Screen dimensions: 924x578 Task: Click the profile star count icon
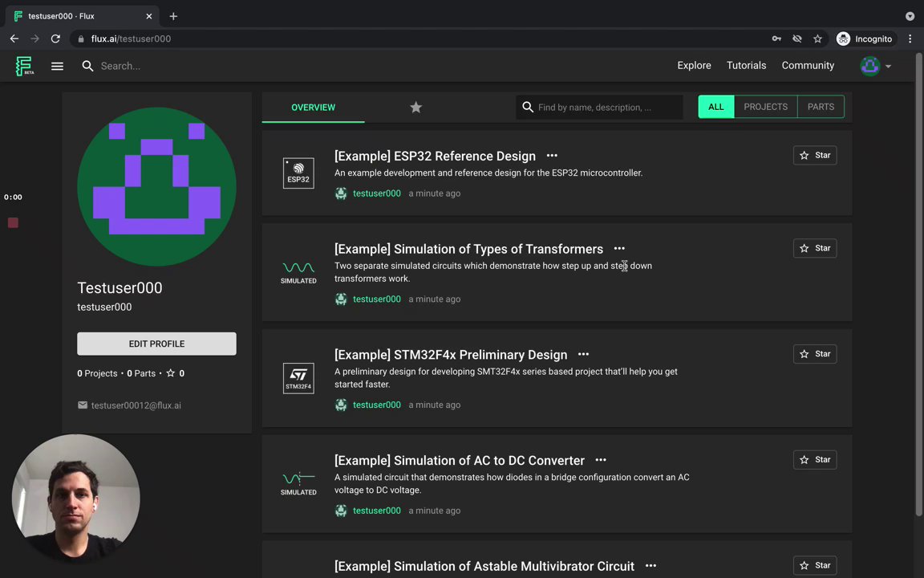171,373
